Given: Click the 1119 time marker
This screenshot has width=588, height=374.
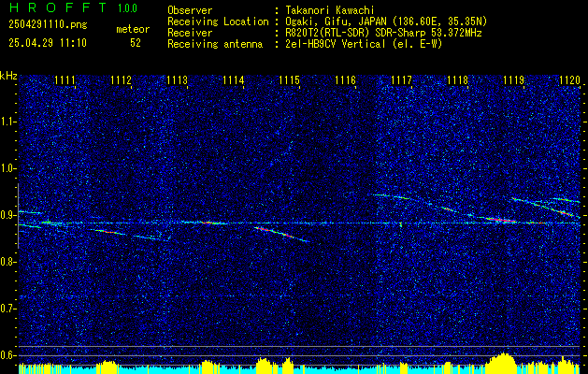Looking at the screenshot, I should coord(514,80).
